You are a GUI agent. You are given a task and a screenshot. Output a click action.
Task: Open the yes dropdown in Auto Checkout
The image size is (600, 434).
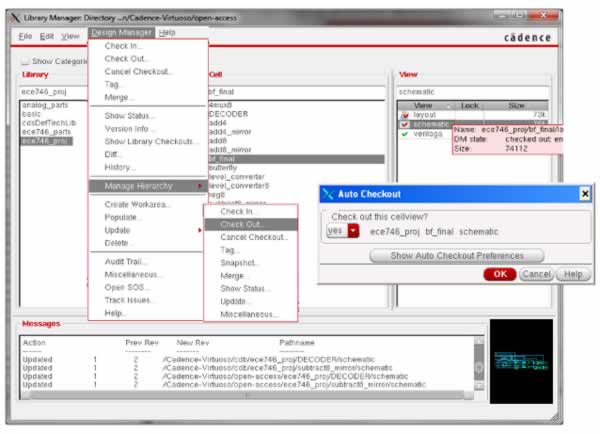tap(353, 231)
